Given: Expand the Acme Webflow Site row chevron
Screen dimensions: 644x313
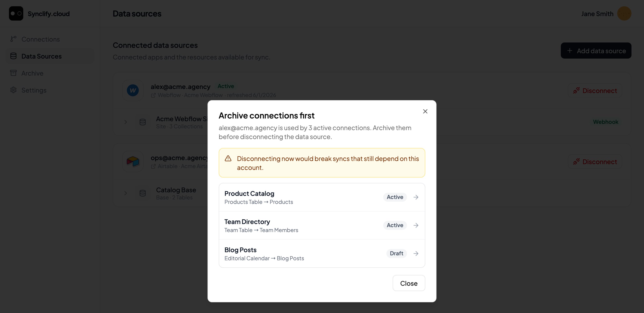Looking at the screenshot, I should 125,122.
